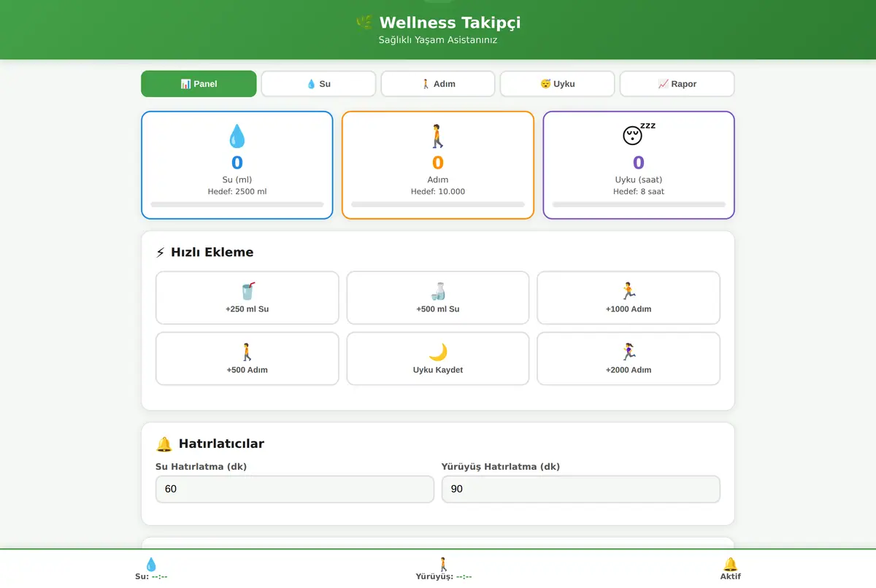Open the Rapor tab

tap(677, 84)
